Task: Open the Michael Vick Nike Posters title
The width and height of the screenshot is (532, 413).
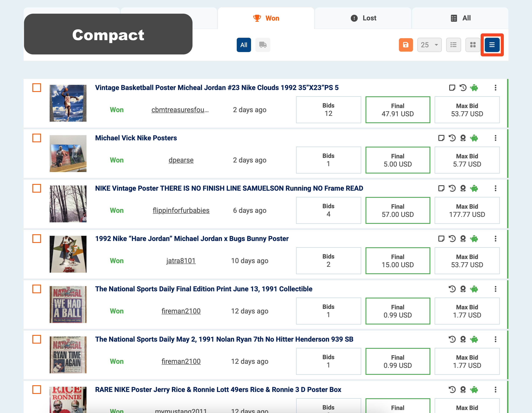Action: (136, 138)
